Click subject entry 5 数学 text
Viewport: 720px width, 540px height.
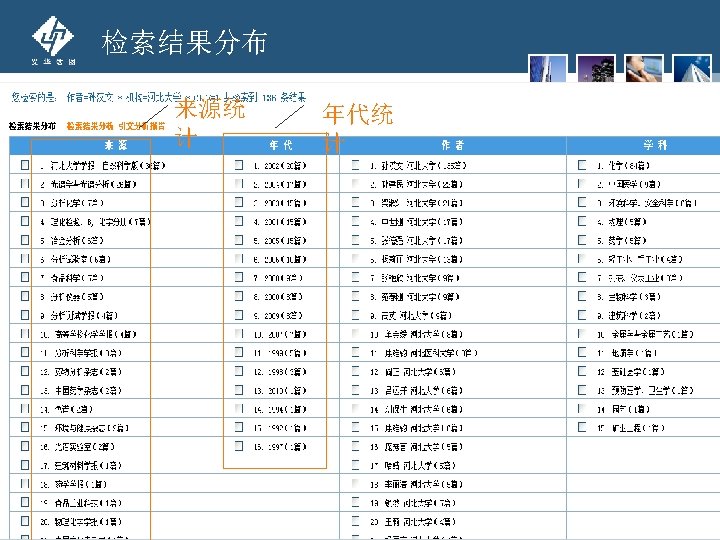[x=627, y=241]
